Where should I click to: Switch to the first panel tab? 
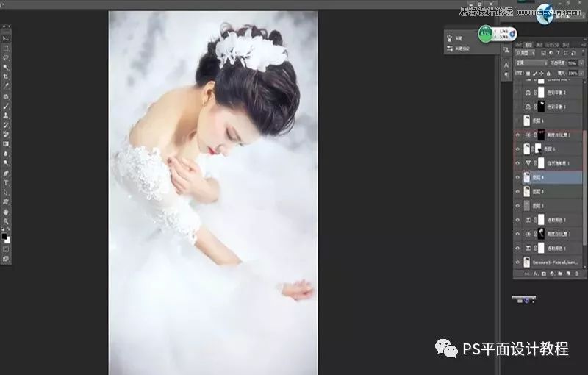click(519, 45)
